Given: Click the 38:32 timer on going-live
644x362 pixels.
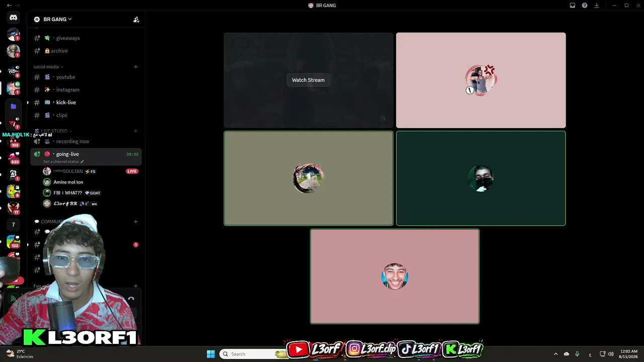Looking at the screenshot, I should pyautogui.click(x=132, y=154).
